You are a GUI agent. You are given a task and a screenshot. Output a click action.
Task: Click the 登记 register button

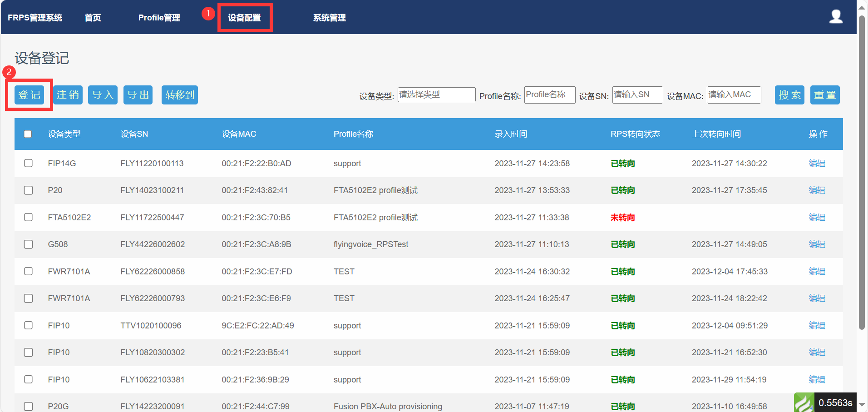click(x=30, y=95)
